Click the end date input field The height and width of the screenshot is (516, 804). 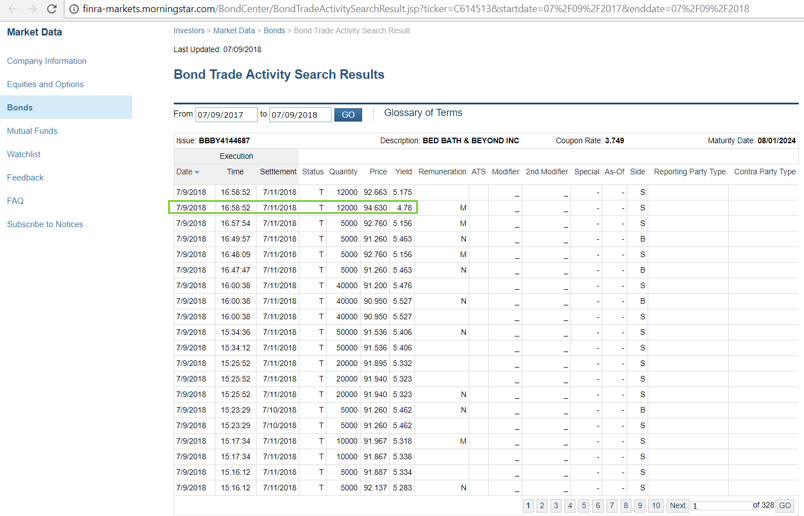click(300, 115)
